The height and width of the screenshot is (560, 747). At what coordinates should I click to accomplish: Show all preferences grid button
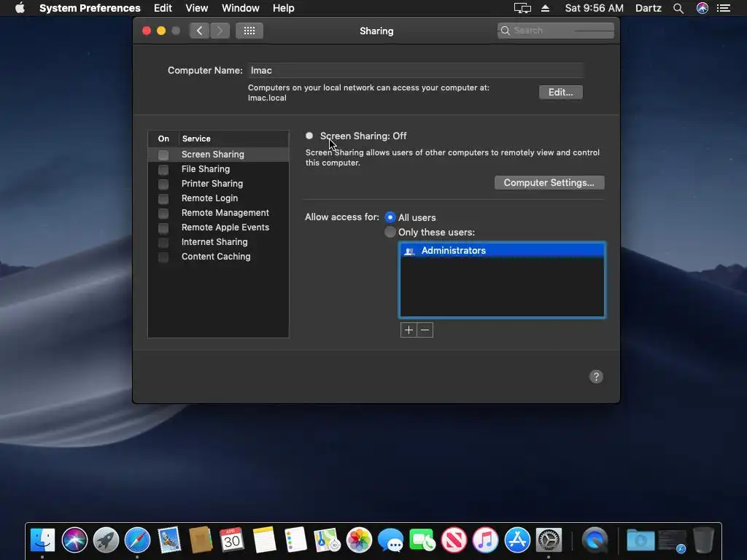[249, 31]
